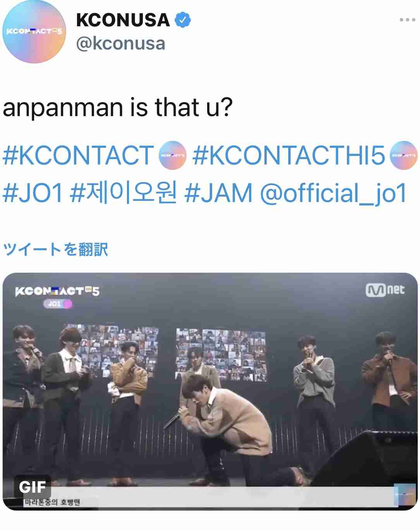Open the three-dot tweet options menu
The image size is (420, 531).
click(407, 20)
